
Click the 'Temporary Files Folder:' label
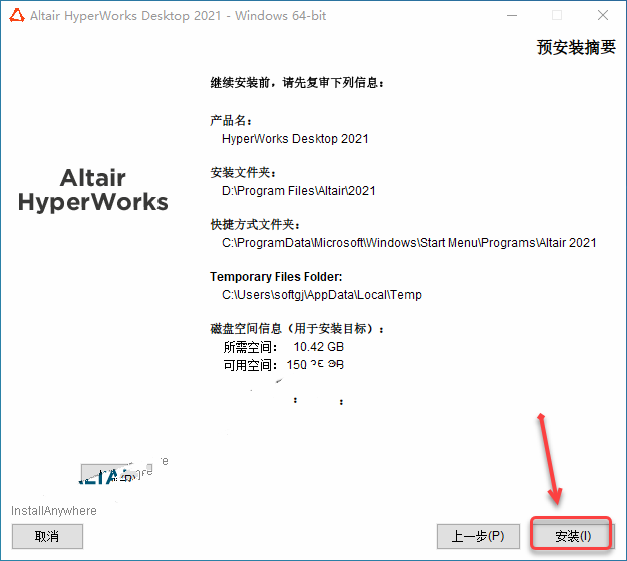(276, 276)
